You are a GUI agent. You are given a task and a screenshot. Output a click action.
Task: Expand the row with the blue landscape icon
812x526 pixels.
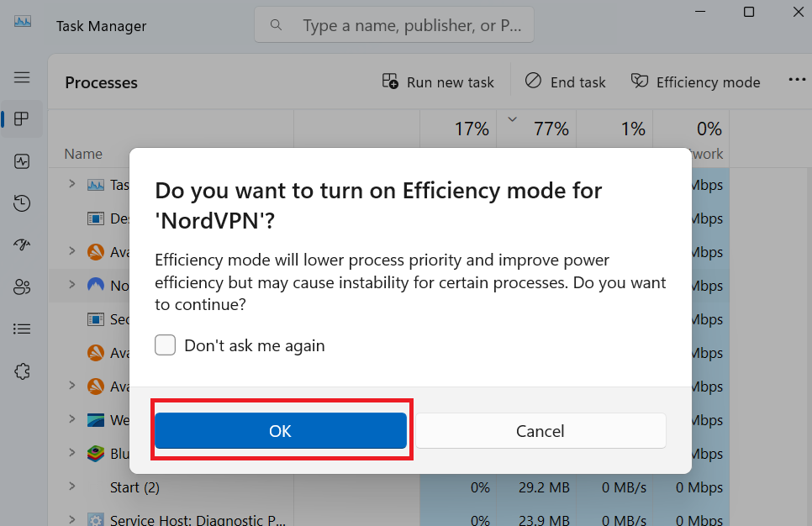(x=72, y=418)
